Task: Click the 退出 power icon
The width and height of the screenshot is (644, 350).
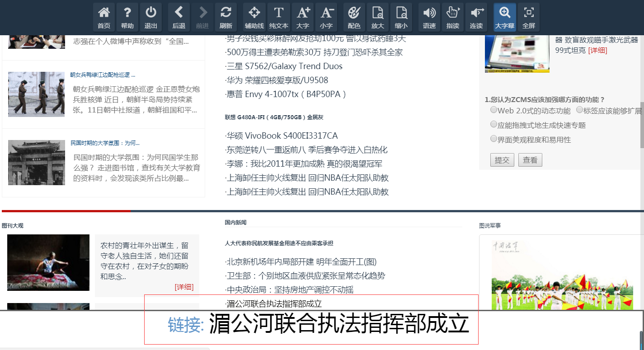Action: (x=151, y=17)
